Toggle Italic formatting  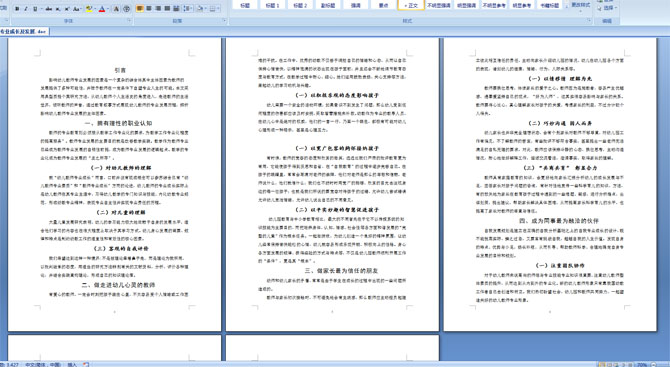click(x=26, y=9)
